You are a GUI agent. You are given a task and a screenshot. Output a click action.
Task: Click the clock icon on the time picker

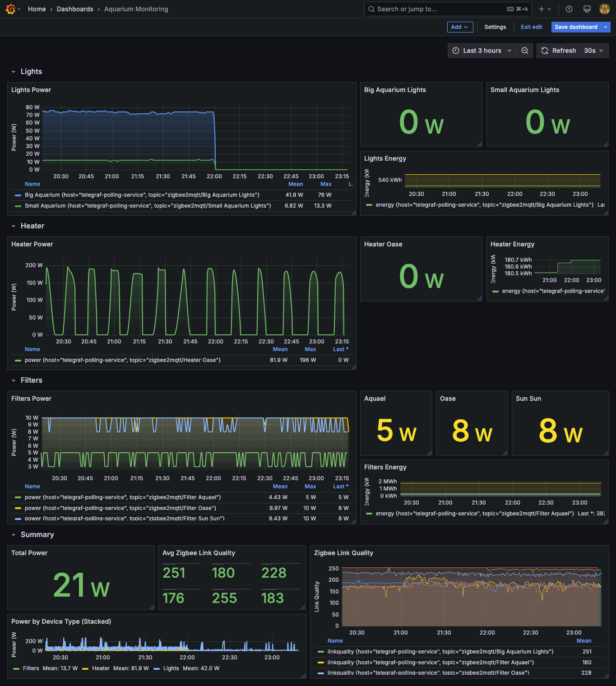pyautogui.click(x=456, y=50)
